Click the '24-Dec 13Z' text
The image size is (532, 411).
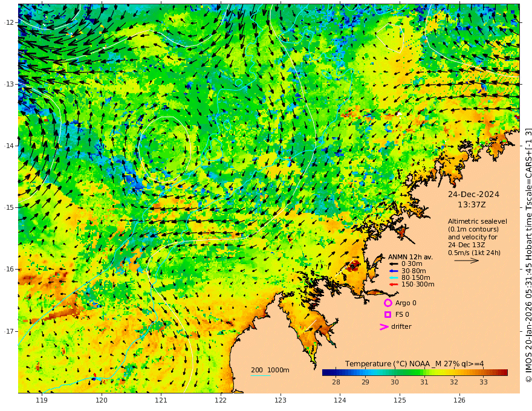466,245
